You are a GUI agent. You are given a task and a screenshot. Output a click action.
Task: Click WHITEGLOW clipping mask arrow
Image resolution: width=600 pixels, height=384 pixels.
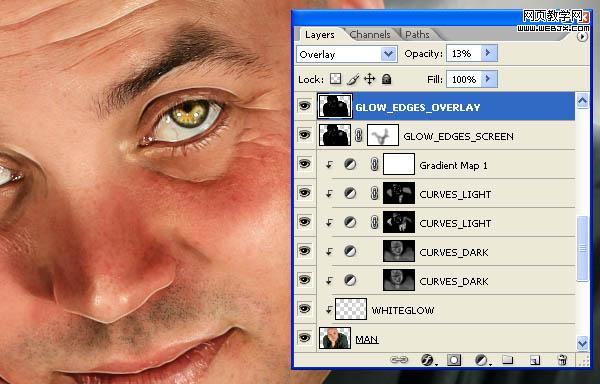click(x=329, y=310)
